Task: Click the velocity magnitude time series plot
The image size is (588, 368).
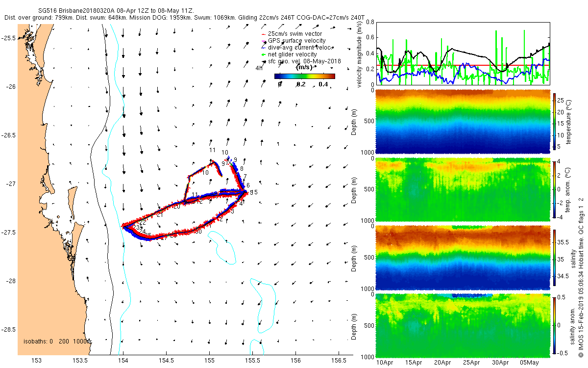Action: [463, 53]
